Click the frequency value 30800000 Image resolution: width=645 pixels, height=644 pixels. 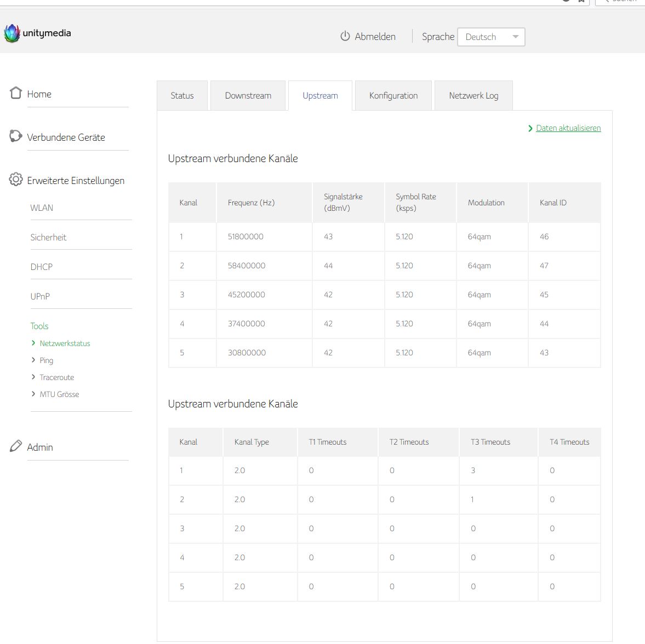point(247,353)
